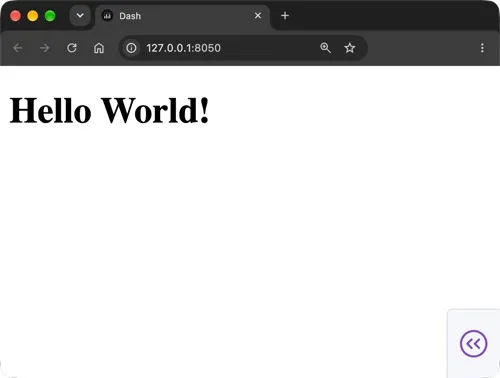
Task: Open the browser three-dot menu
Action: click(482, 48)
